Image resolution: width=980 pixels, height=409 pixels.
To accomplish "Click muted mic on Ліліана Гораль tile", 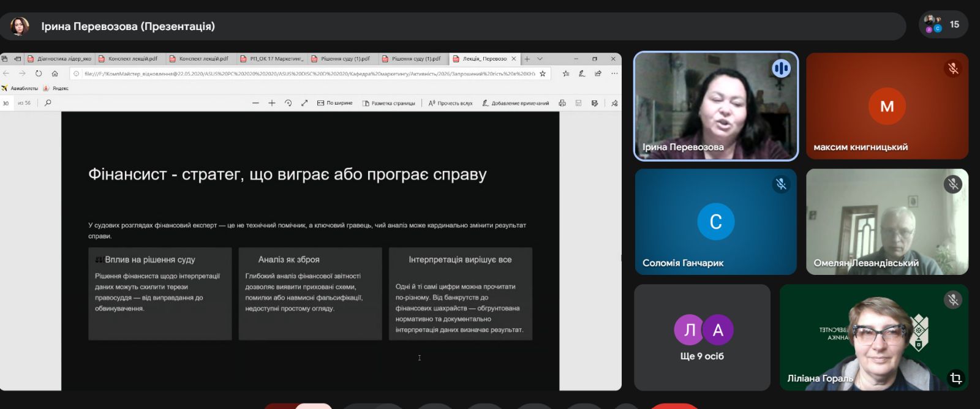I will pyautogui.click(x=953, y=299).
